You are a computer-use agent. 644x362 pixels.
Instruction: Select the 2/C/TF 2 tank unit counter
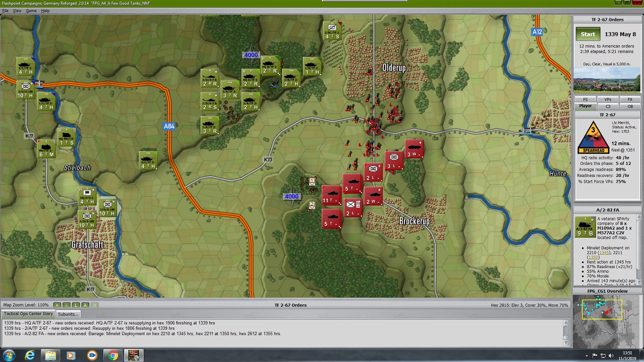(25, 66)
